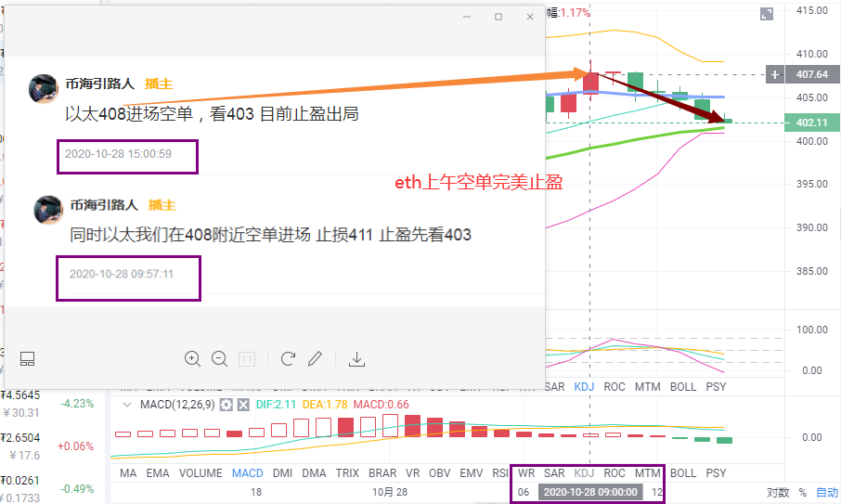The width and height of the screenshot is (841, 504).
Task: Select PSY in the upper indicator row
Action: coord(716,386)
